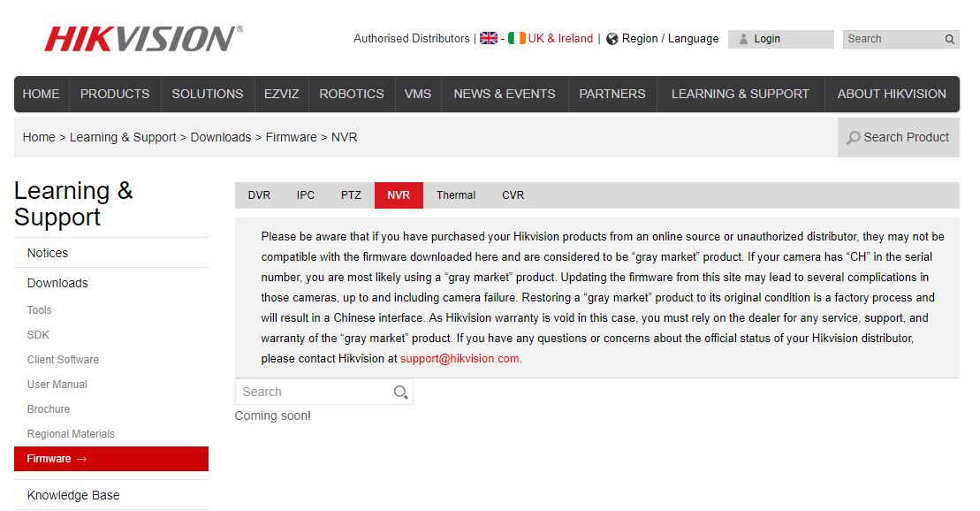Click the Authorised Distributors link
The height and width of the screenshot is (511, 980).
[x=412, y=39]
